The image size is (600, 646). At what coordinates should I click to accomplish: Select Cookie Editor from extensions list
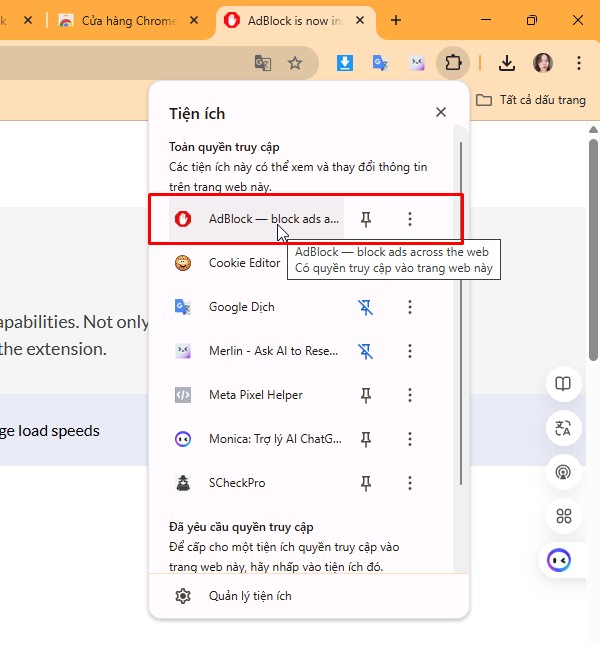244,263
